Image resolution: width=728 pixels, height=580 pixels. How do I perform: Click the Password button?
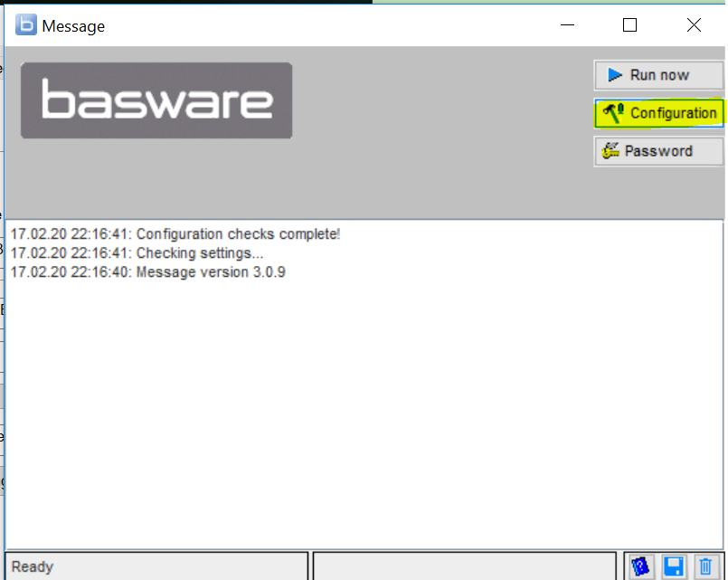tap(658, 151)
